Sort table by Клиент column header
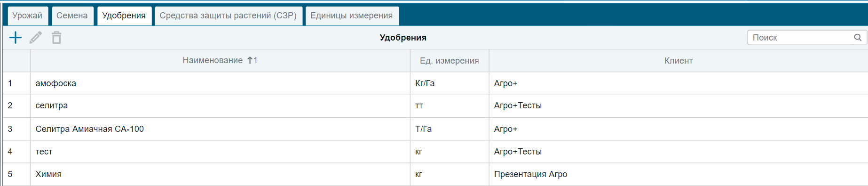Image resolution: width=868 pixels, height=186 pixels. pos(679,61)
